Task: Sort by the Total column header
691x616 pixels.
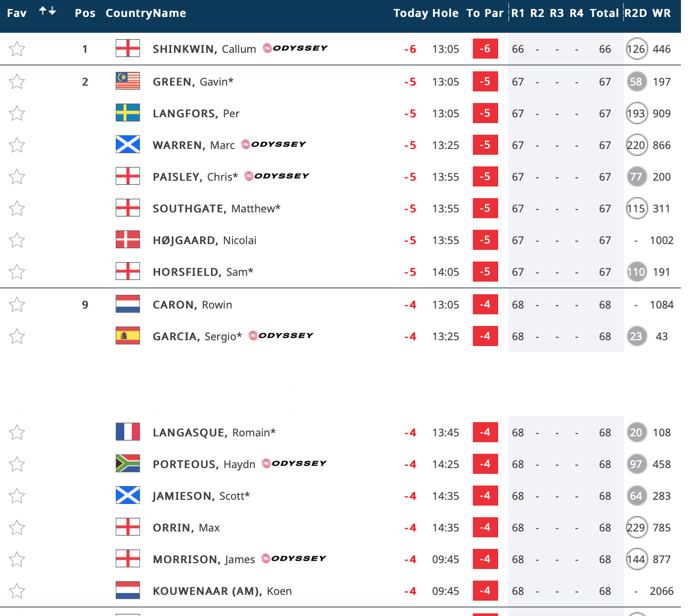Action: click(x=604, y=13)
